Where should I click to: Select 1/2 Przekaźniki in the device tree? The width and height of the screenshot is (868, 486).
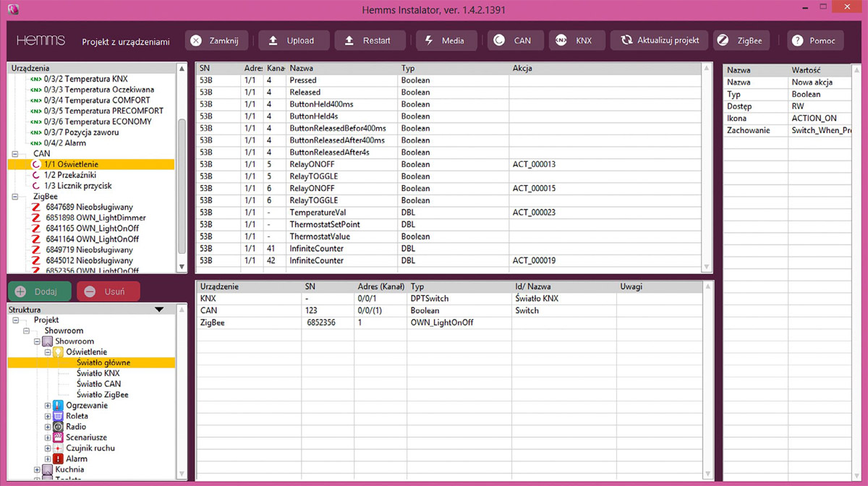pyautogui.click(x=69, y=175)
